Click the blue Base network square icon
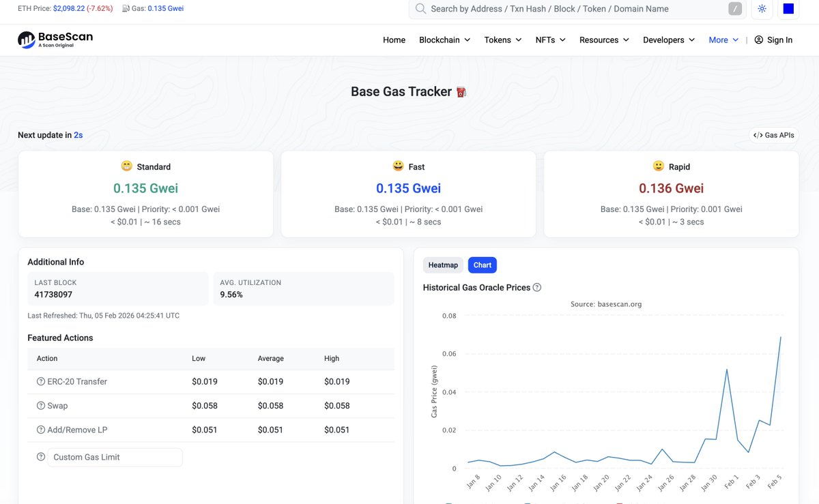Image resolution: width=819 pixels, height=504 pixels. click(788, 9)
